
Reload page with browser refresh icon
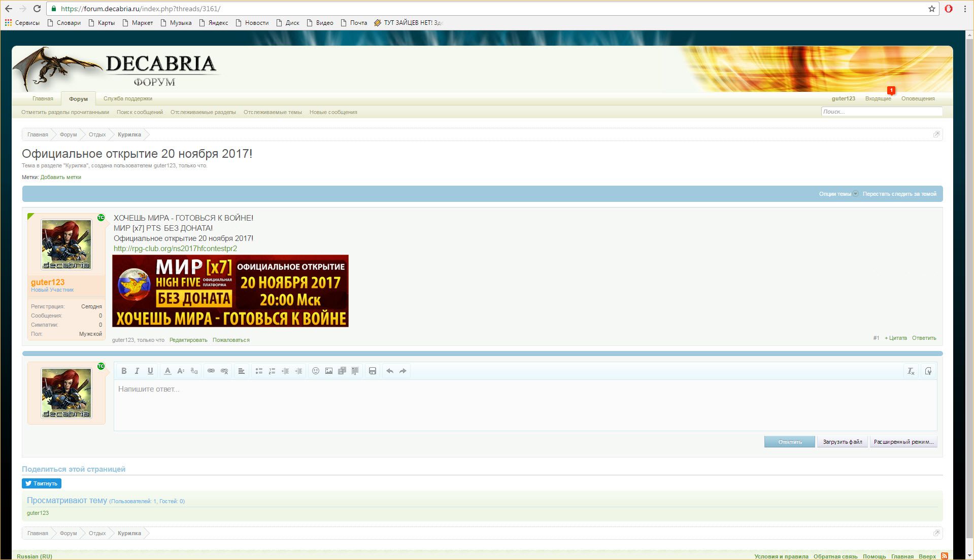pyautogui.click(x=37, y=9)
